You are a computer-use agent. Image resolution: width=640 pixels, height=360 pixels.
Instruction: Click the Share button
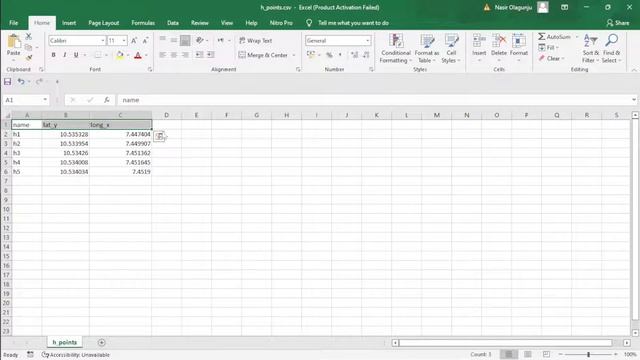coord(618,23)
